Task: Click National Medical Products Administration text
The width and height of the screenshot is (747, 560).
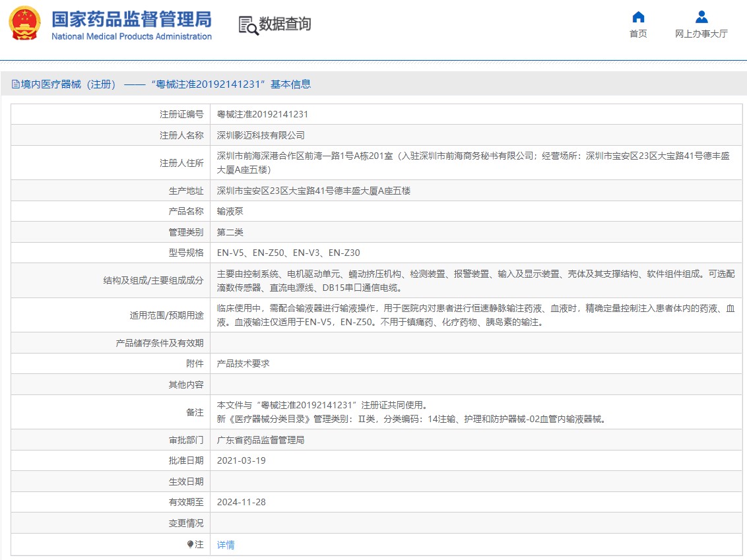Action: pos(131,36)
